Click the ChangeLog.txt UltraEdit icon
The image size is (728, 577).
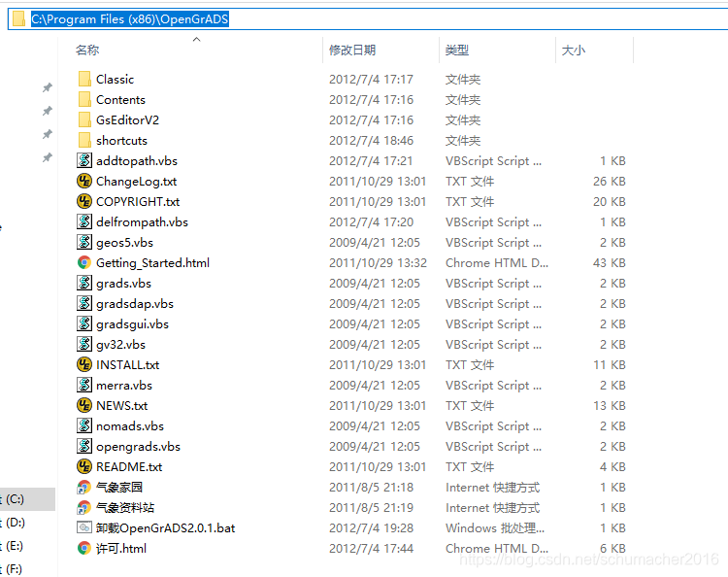[84, 182]
